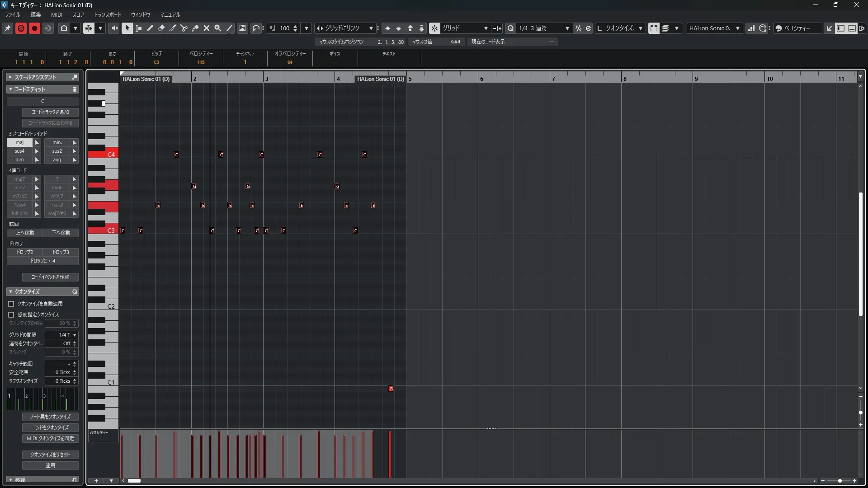Collapse the コードエディット section
The height and width of the screenshot is (488, 868).
(x=10, y=89)
